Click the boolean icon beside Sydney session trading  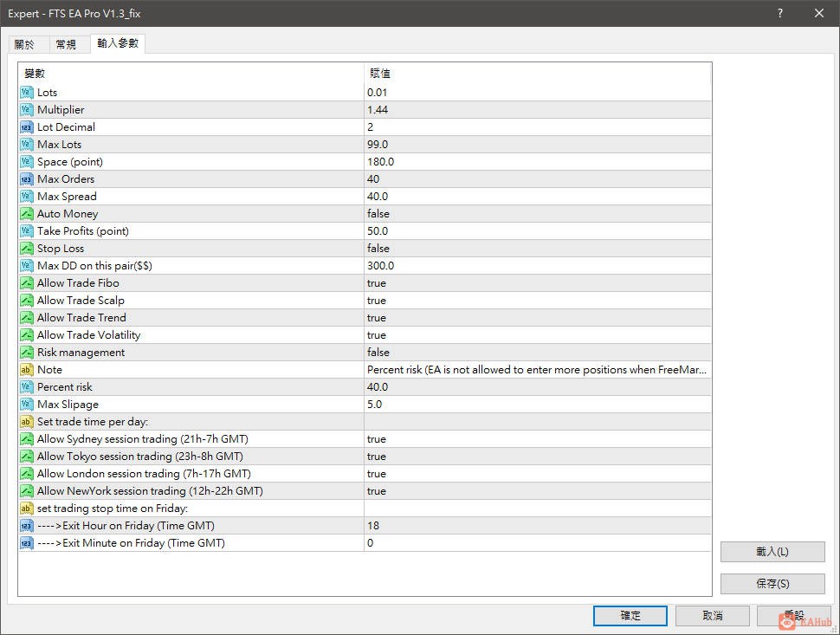(x=26, y=439)
